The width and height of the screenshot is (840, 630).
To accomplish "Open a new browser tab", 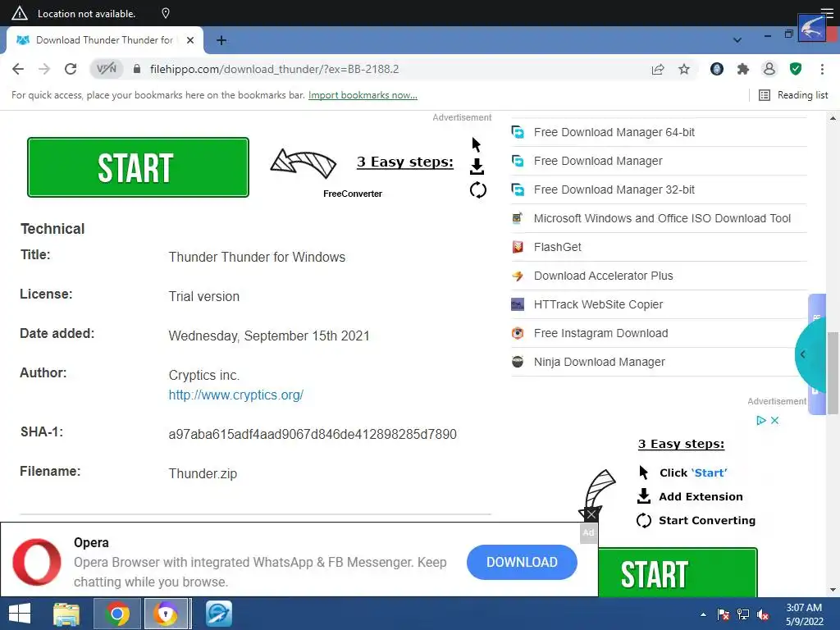I will 221,40.
